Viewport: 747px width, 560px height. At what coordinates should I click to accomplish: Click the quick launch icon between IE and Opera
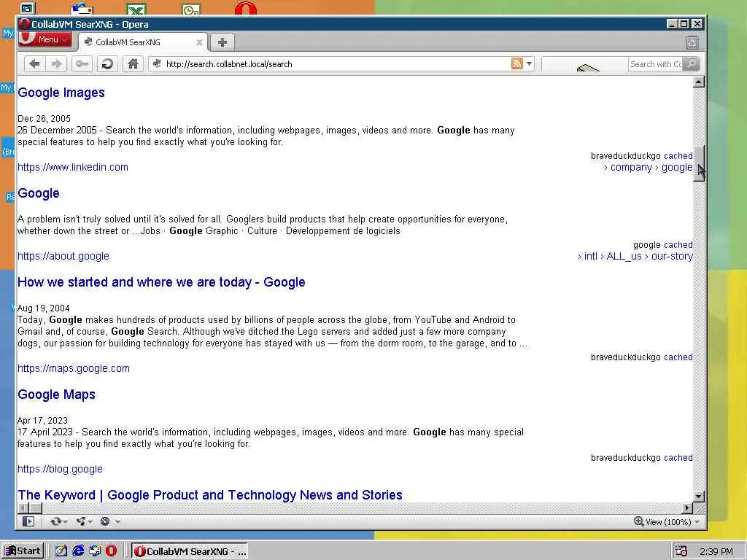coord(95,551)
